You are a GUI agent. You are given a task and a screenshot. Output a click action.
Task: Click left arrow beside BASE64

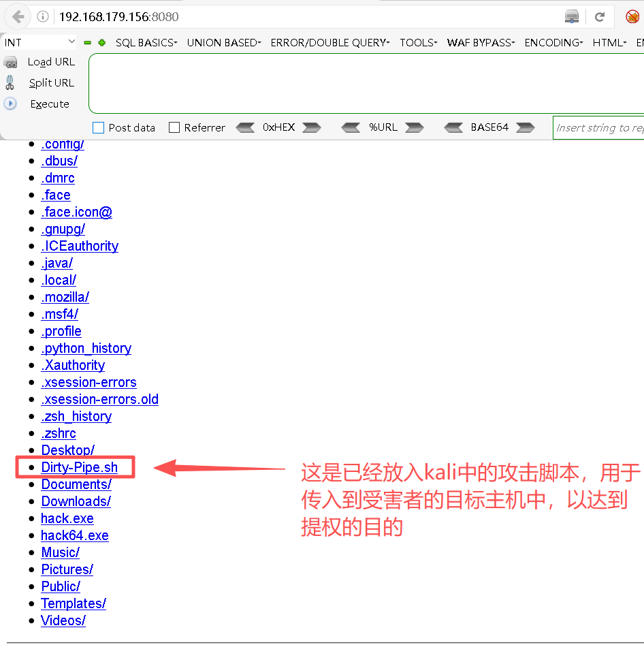(454, 127)
